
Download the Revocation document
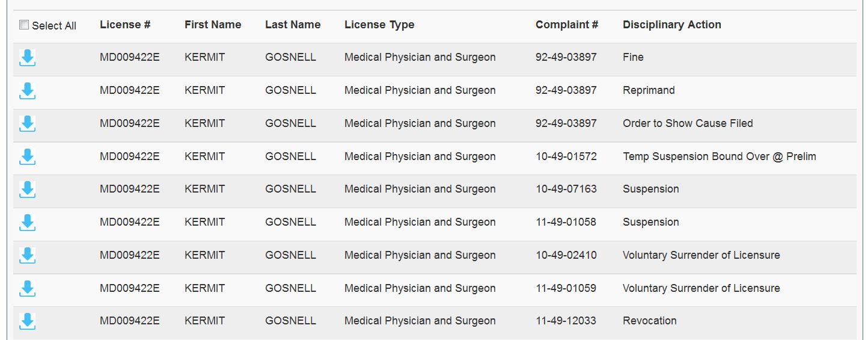coord(27,321)
